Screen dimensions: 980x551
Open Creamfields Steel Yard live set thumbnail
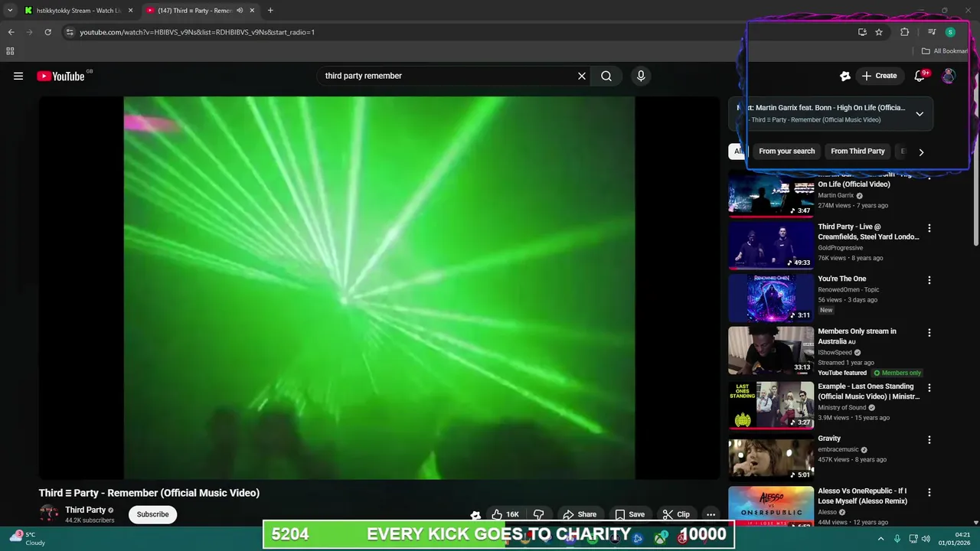click(x=771, y=245)
